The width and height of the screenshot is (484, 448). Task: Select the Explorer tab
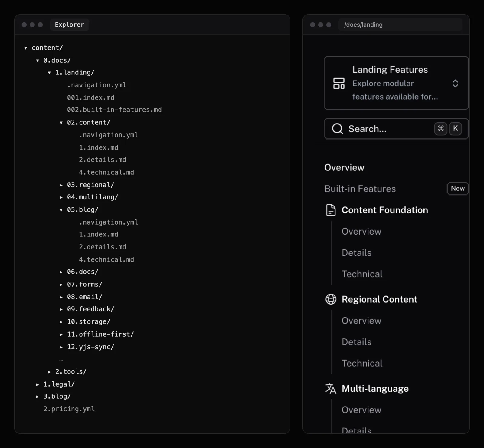(x=69, y=25)
